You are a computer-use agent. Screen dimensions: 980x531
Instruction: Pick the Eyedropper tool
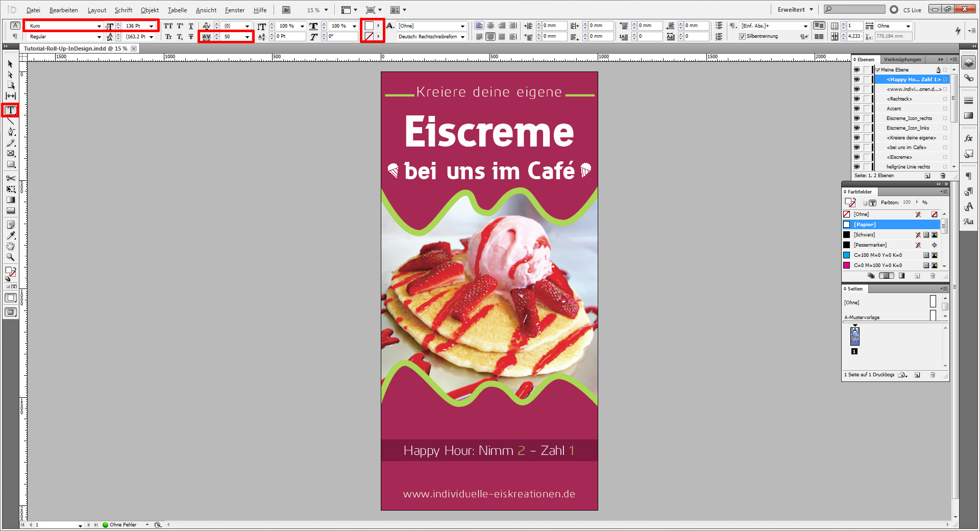[10, 235]
